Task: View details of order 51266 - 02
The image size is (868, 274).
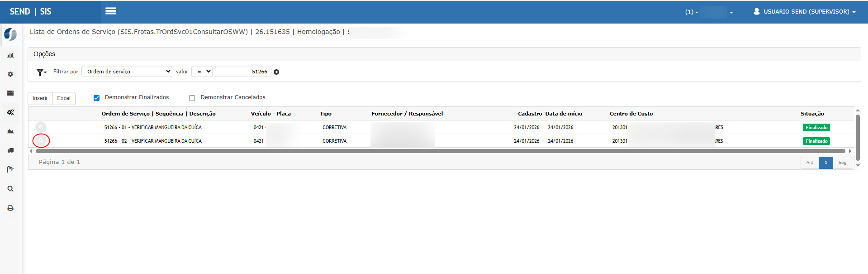Action: coord(41,141)
